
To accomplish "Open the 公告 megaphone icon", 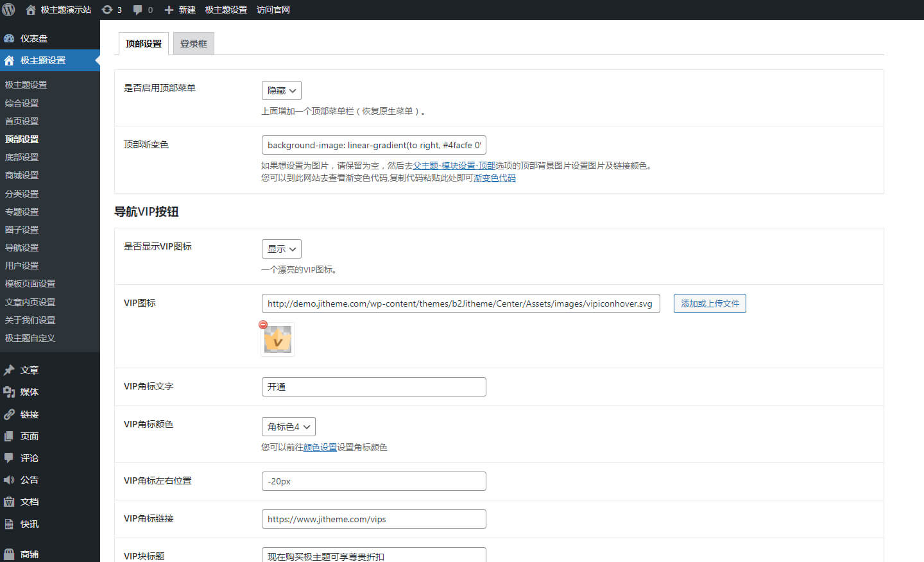I will pyautogui.click(x=9, y=480).
